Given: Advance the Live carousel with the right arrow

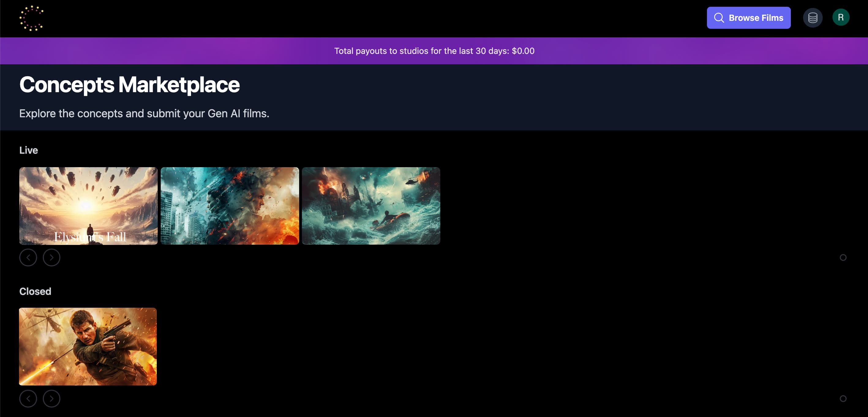Looking at the screenshot, I should click(x=51, y=257).
